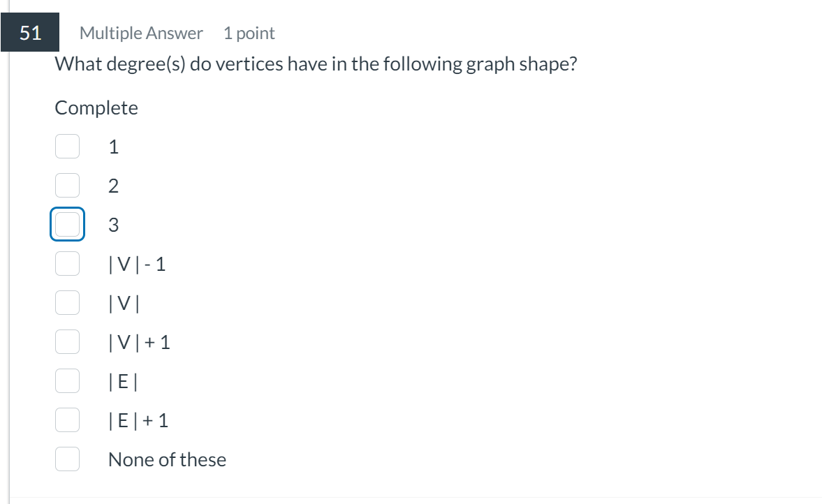Check the | E | + 1 option

tap(67, 420)
